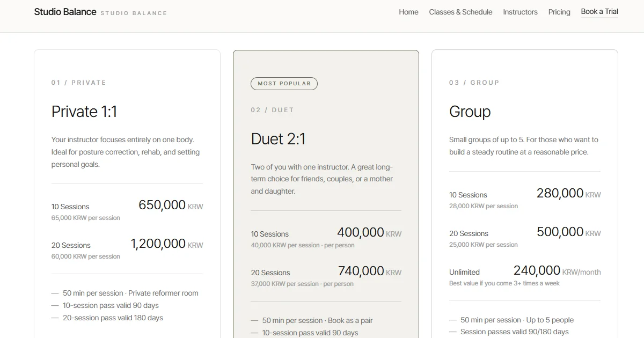
Task: Select Pricing in the navigation
Action: tap(559, 12)
